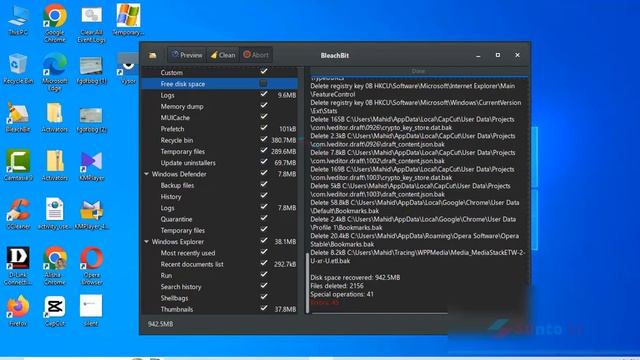Select the Free disk space row
This screenshot has width=640, height=360.
(x=219, y=84)
